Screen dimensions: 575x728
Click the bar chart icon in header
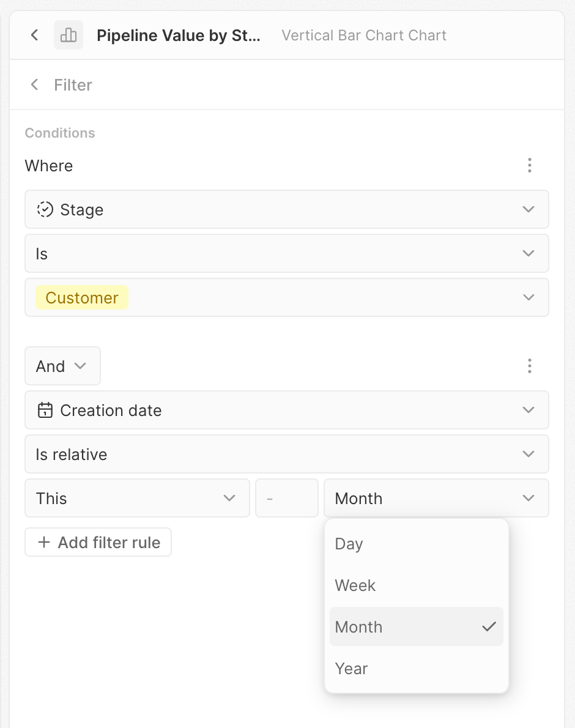click(69, 35)
